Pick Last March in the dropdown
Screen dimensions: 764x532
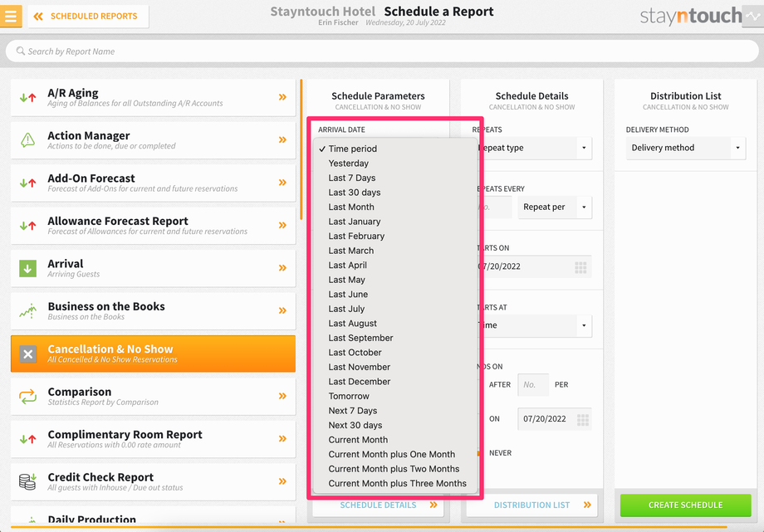(x=394, y=251)
